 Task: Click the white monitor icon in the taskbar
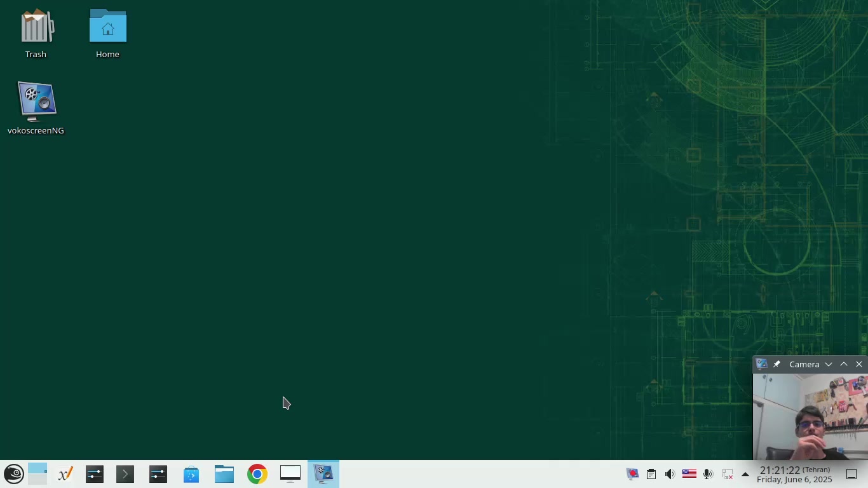point(290,474)
